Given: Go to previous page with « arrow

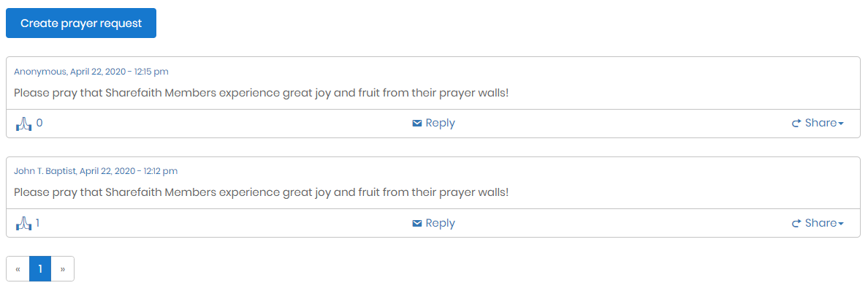Looking at the screenshot, I should tap(18, 269).
